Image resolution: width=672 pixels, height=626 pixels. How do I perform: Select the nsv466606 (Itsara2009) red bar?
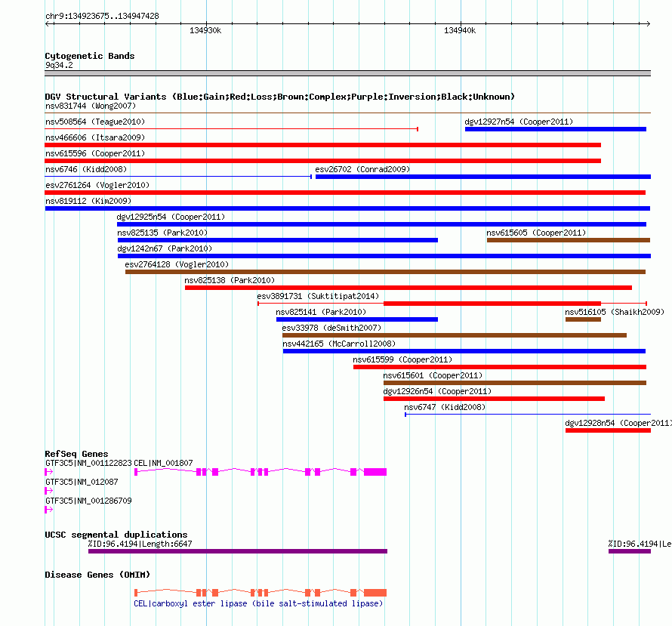pyautogui.click(x=322, y=145)
